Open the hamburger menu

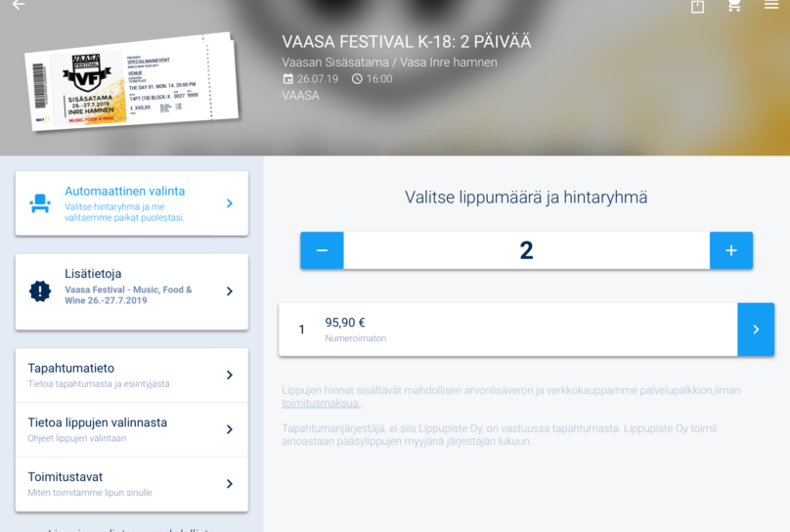tap(771, 5)
